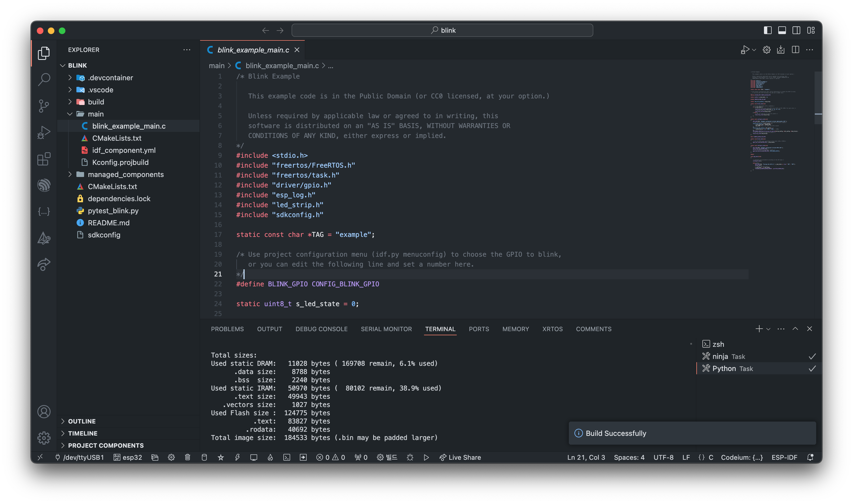Open the Extensions view in activity bar

point(44,159)
